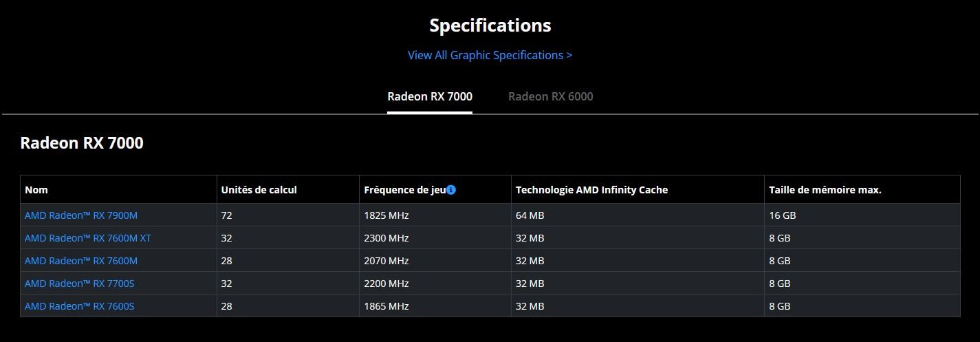Click the 72 compute units cell
The height and width of the screenshot is (342, 980).
point(227,215)
